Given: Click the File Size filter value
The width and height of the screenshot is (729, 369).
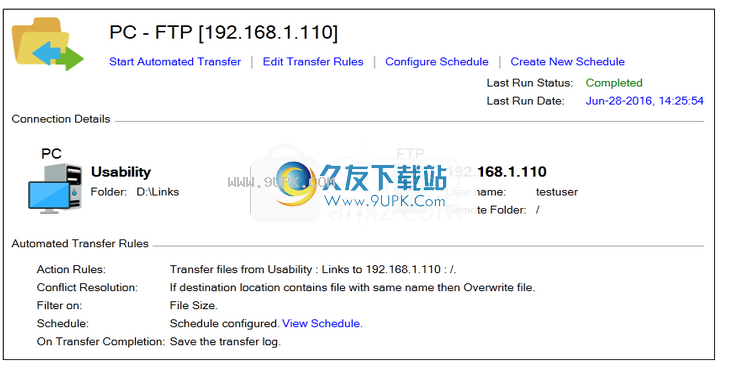Looking at the screenshot, I should pos(193,305).
